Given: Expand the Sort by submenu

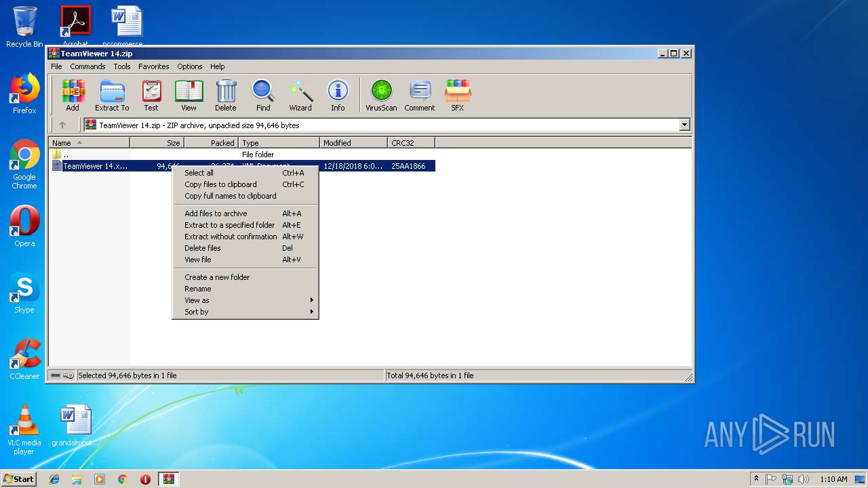Looking at the screenshot, I should 245,312.
